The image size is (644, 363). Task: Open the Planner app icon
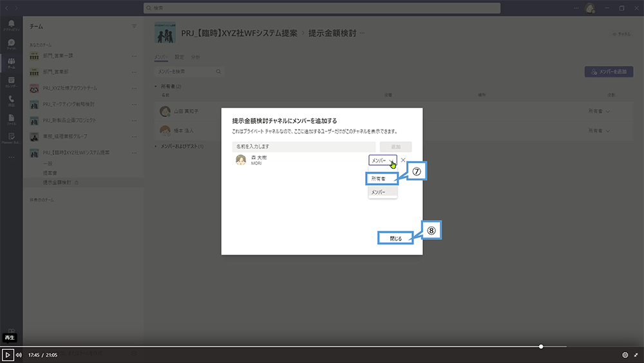click(11, 138)
